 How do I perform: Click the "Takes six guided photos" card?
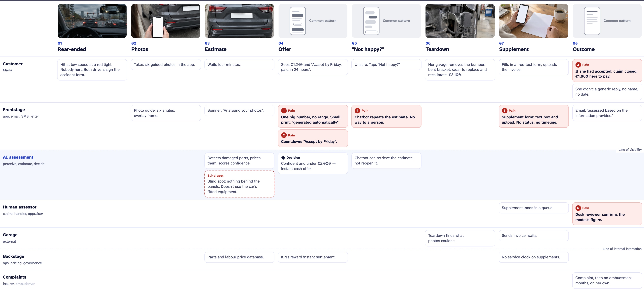click(166, 65)
